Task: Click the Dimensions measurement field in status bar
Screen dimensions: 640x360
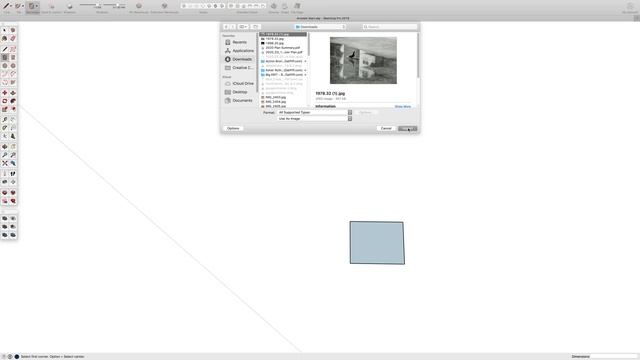Action: [x=613, y=356]
